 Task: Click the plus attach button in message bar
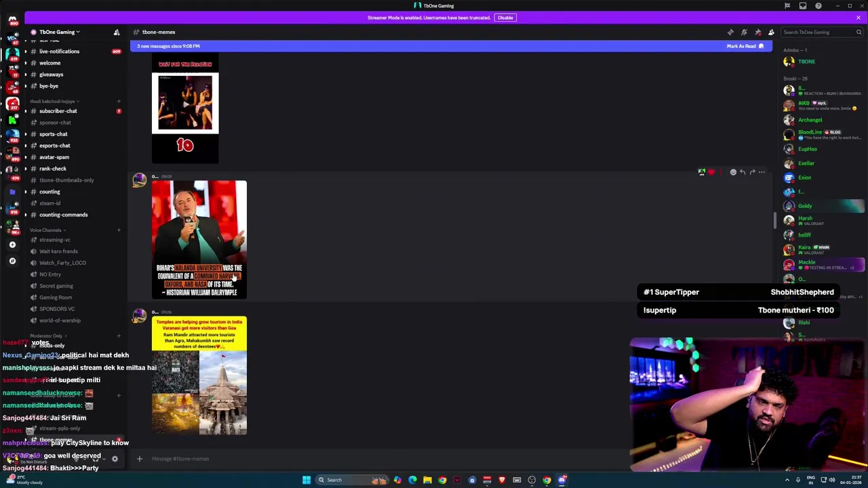[x=140, y=459]
